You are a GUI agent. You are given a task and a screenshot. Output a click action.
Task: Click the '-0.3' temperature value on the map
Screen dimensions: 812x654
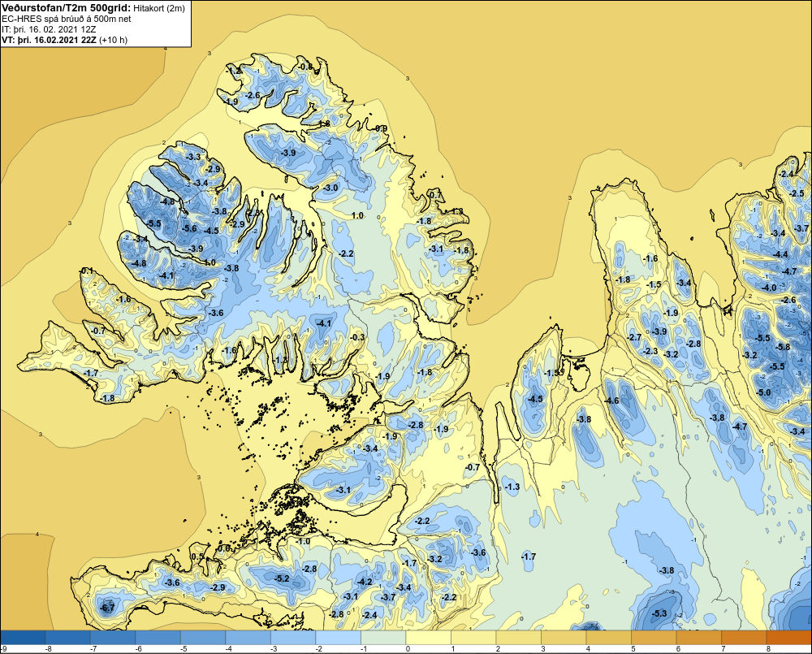click(357, 337)
